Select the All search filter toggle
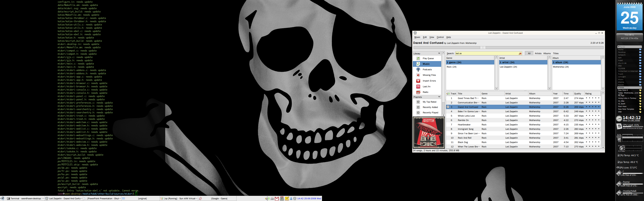 click(529, 53)
